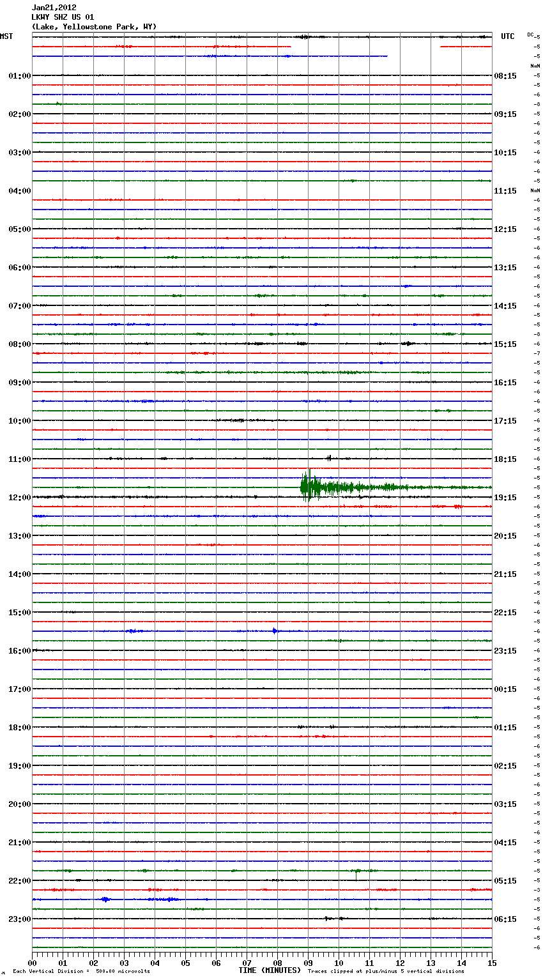Click the 16:15 UTC time label
Image resolution: width=543 pixels, height=980 pixels.
[x=505, y=383]
